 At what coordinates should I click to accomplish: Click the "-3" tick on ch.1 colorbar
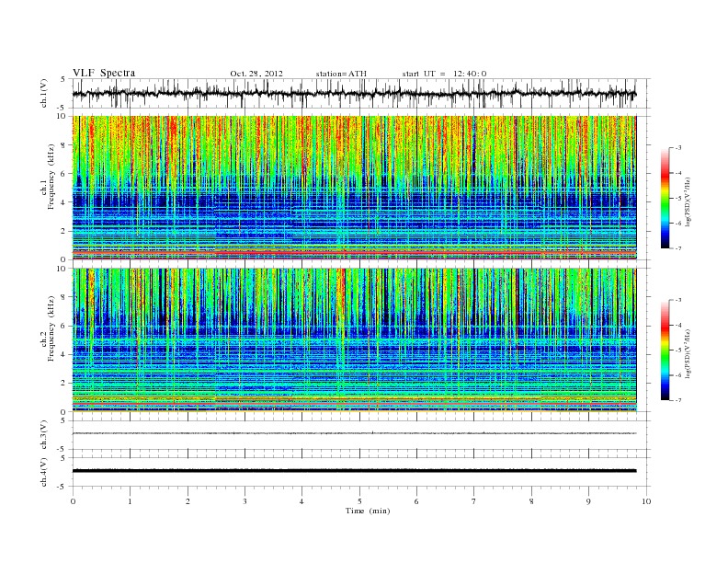[678, 148]
